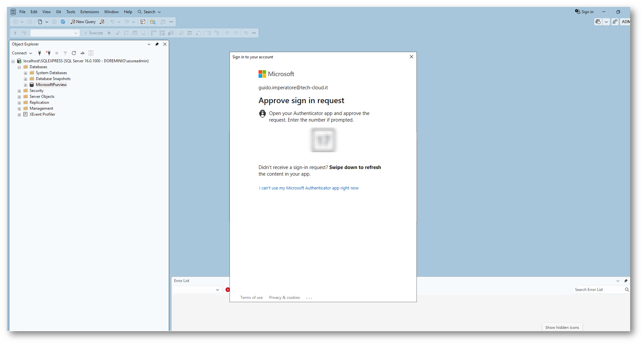Open the Git menu
The image size is (644, 345).
click(x=58, y=12)
